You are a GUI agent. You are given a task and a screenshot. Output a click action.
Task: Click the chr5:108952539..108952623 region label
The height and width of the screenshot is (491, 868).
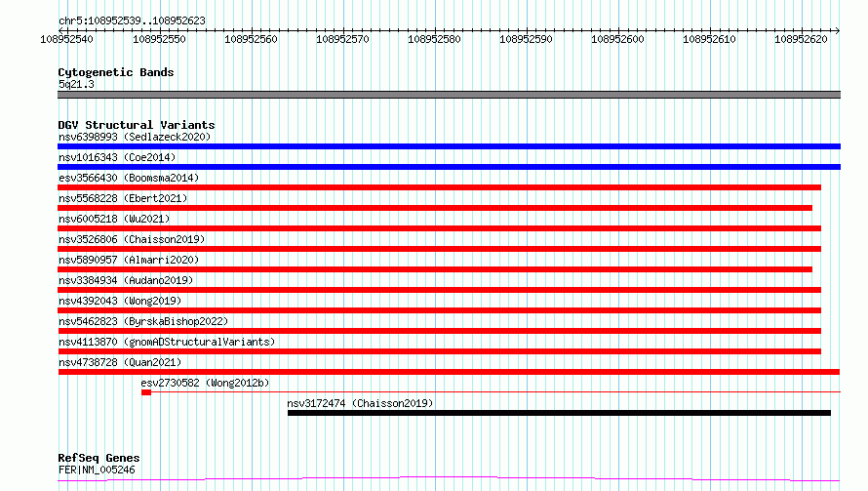coord(132,20)
